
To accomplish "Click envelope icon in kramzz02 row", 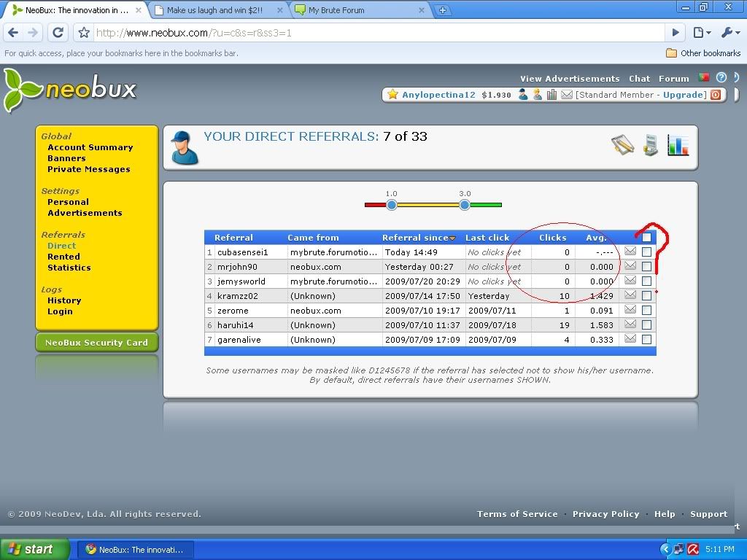I will pos(630,295).
